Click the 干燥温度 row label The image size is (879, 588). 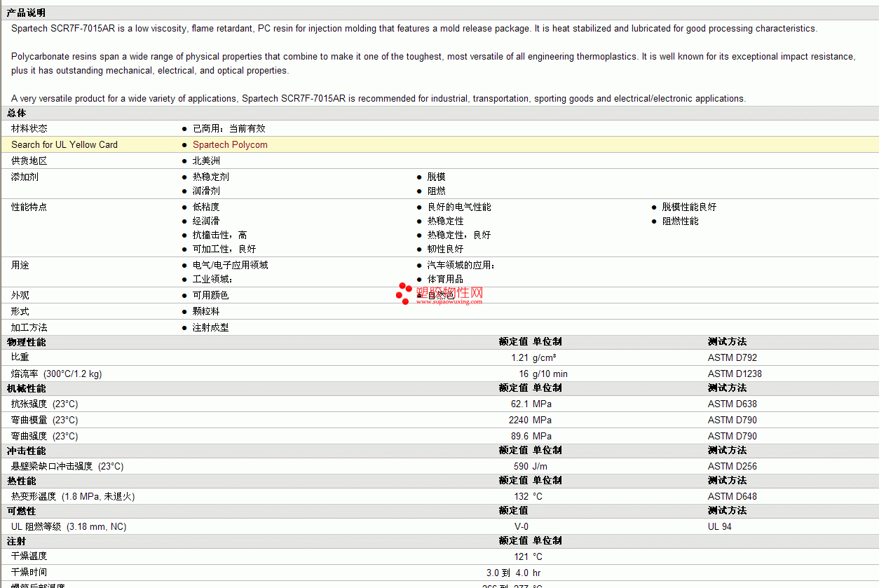[29, 556]
